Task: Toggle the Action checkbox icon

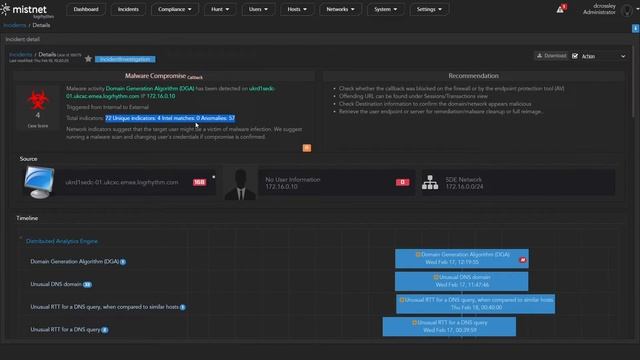Action: (x=575, y=56)
